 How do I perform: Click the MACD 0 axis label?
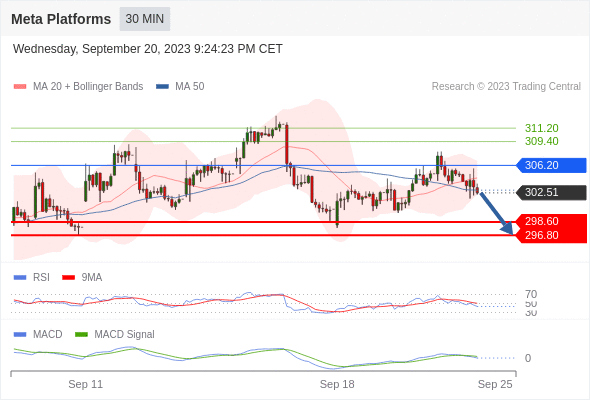pyautogui.click(x=528, y=358)
